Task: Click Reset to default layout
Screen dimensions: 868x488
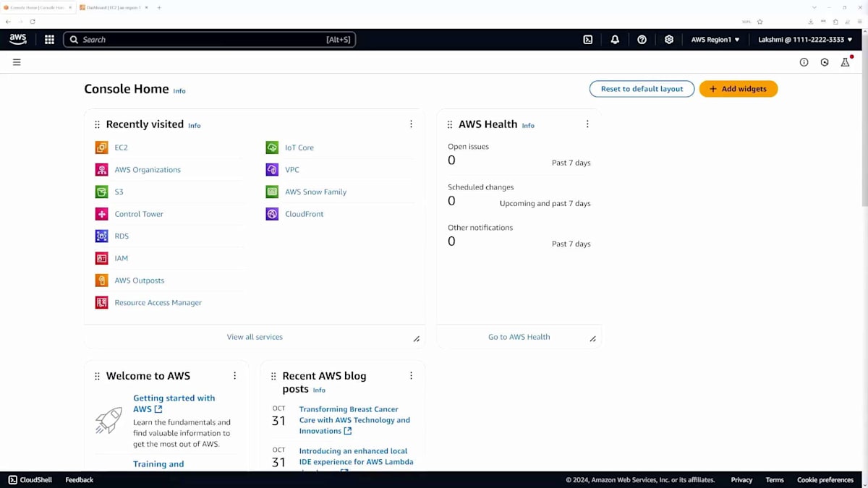Action: (642, 89)
